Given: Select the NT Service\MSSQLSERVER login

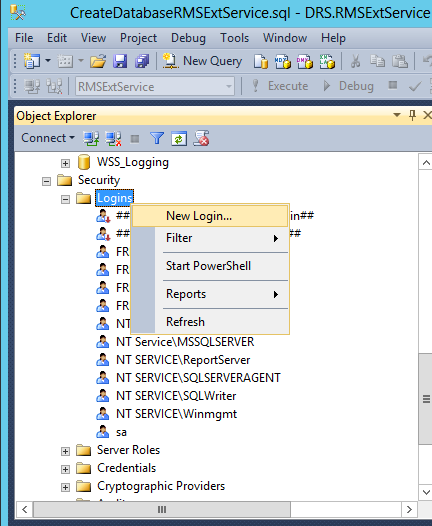Looking at the screenshot, I should point(185,342).
